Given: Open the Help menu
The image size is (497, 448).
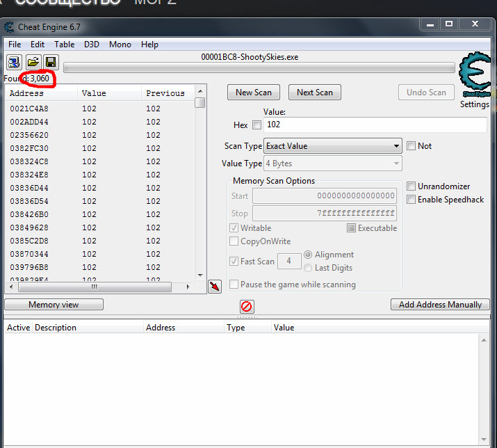Looking at the screenshot, I should point(149,45).
